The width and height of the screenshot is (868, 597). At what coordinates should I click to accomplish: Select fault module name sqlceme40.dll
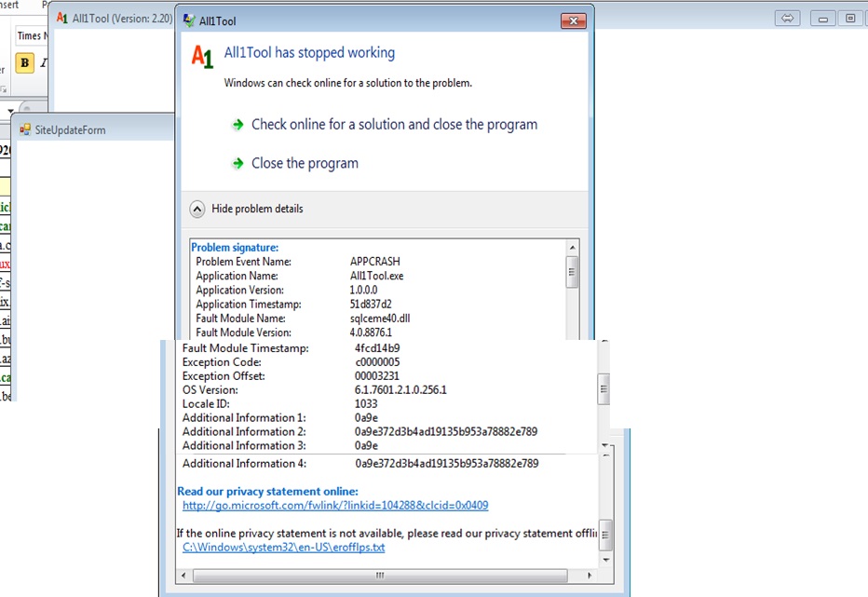pos(380,319)
